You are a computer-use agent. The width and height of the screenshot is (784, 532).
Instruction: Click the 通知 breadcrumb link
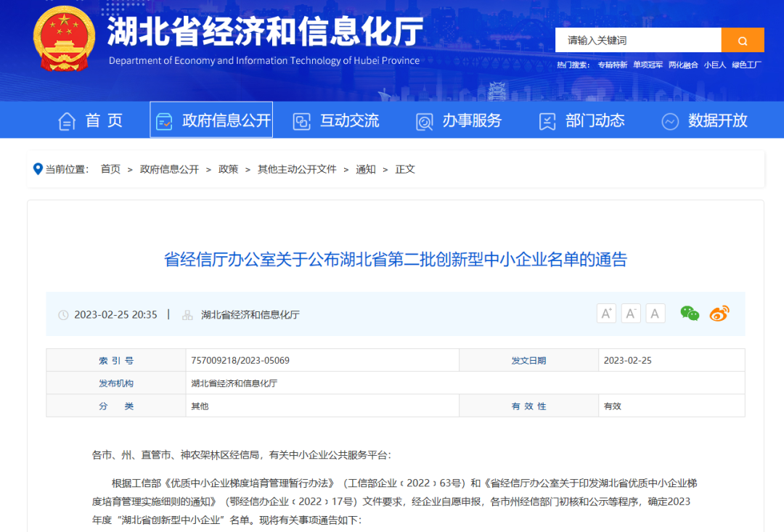pyautogui.click(x=365, y=169)
